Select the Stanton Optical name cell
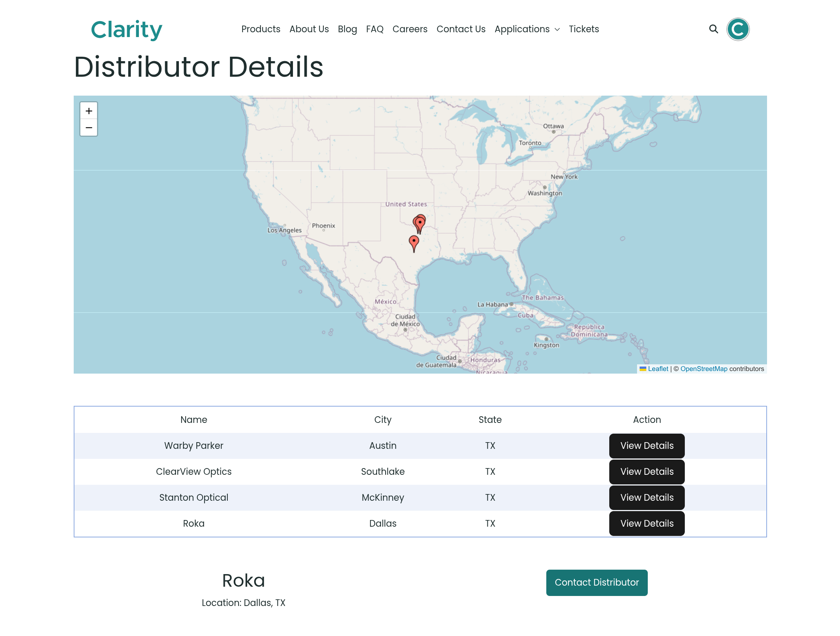 point(194,497)
